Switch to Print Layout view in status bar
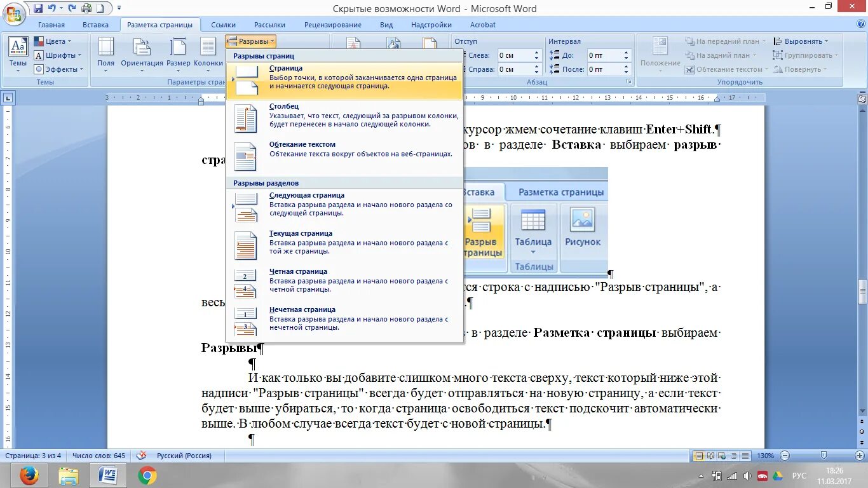Screen dimensions: 868x488 pos(700,456)
